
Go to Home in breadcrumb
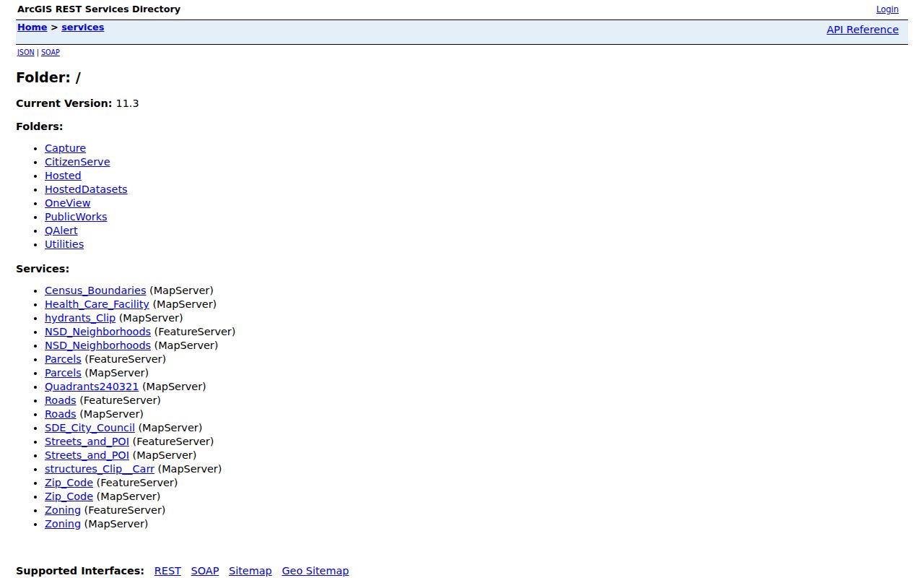pyautogui.click(x=32, y=27)
